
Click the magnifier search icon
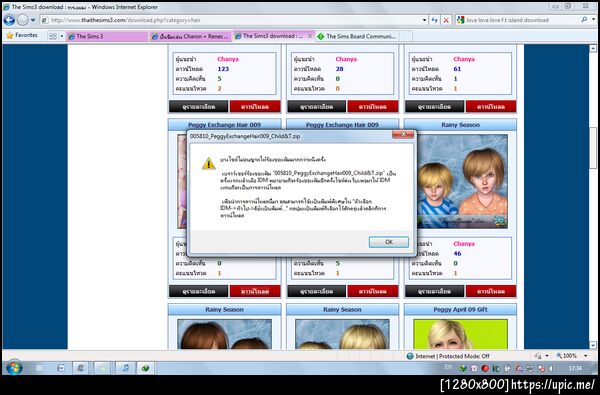coord(584,20)
